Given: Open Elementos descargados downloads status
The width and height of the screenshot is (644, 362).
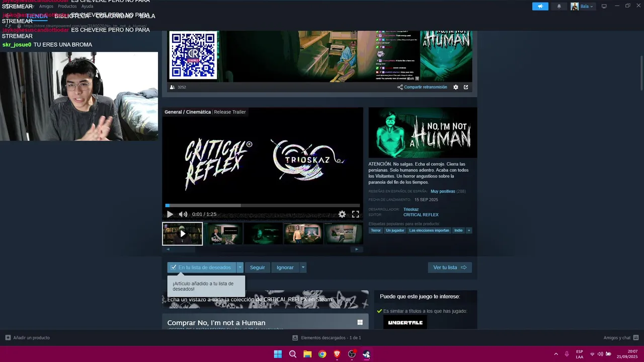Looking at the screenshot, I should tap(327, 338).
